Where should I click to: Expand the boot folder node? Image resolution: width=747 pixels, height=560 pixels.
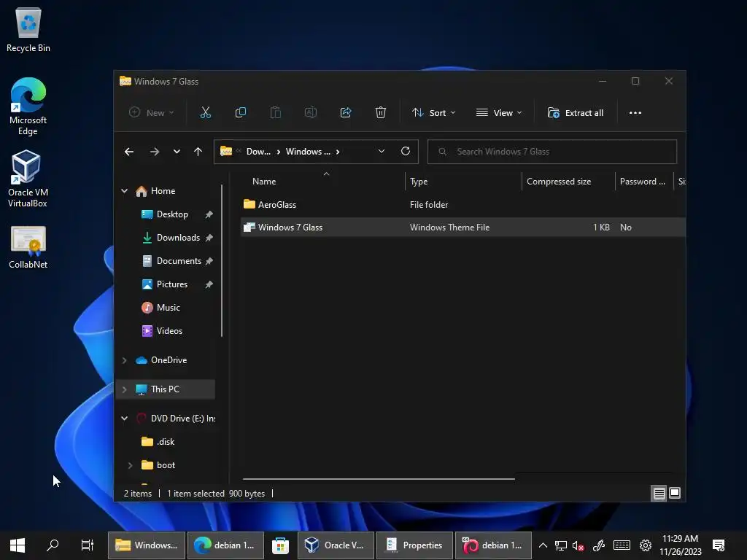pos(130,465)
